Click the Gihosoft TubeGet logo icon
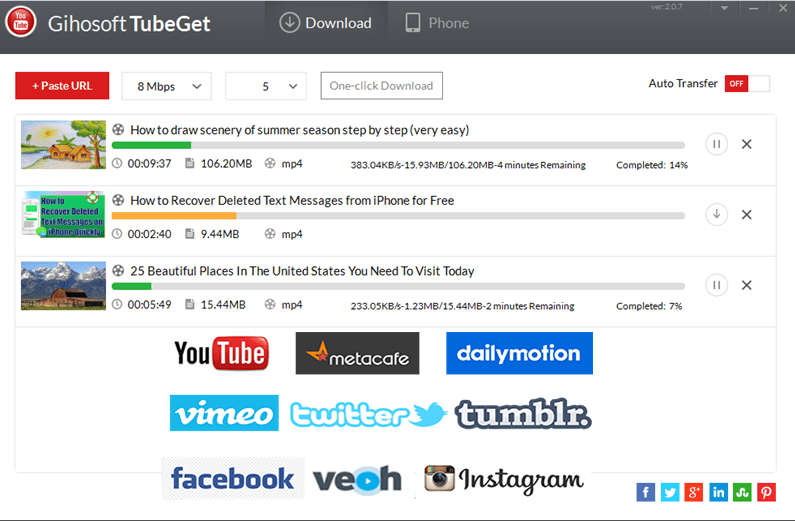This screenshot has height=521, width=795. pos(21,22)
